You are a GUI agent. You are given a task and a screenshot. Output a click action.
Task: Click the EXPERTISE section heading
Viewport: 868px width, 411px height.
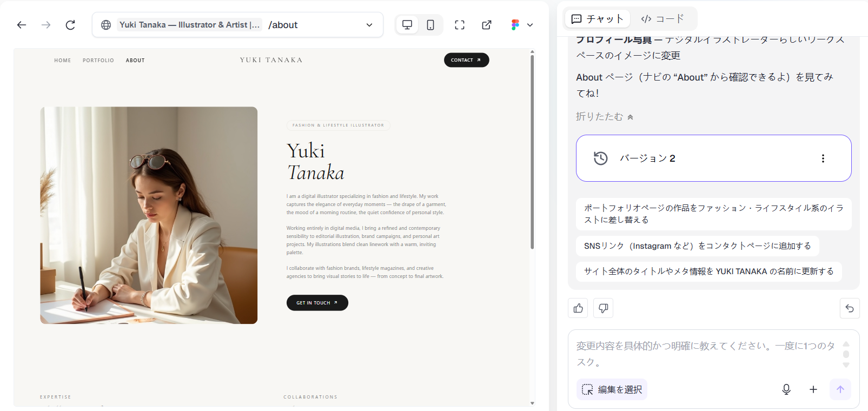point(56,397)
